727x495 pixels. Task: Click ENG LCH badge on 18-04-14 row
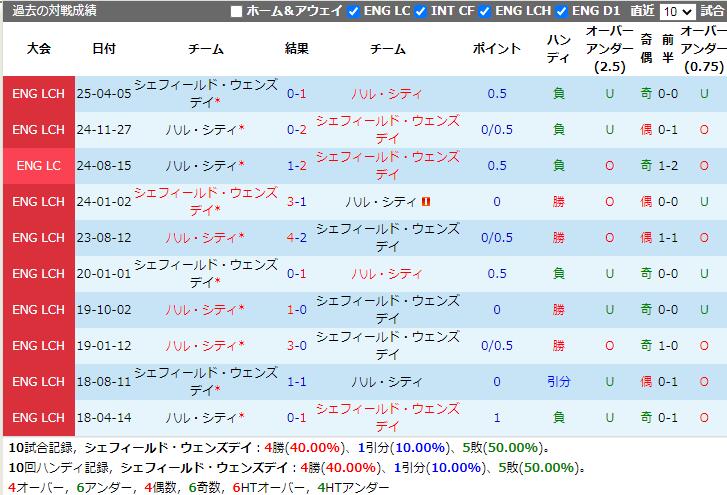point(38,418)
